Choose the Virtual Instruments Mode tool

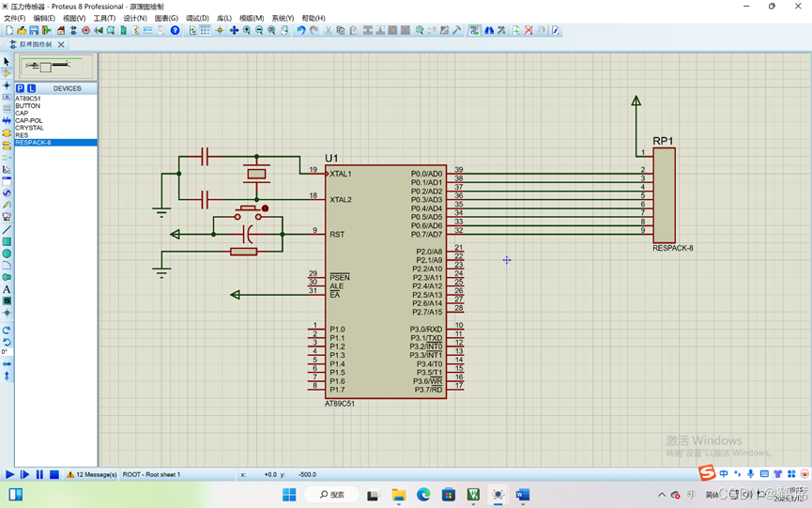(7, 217)
